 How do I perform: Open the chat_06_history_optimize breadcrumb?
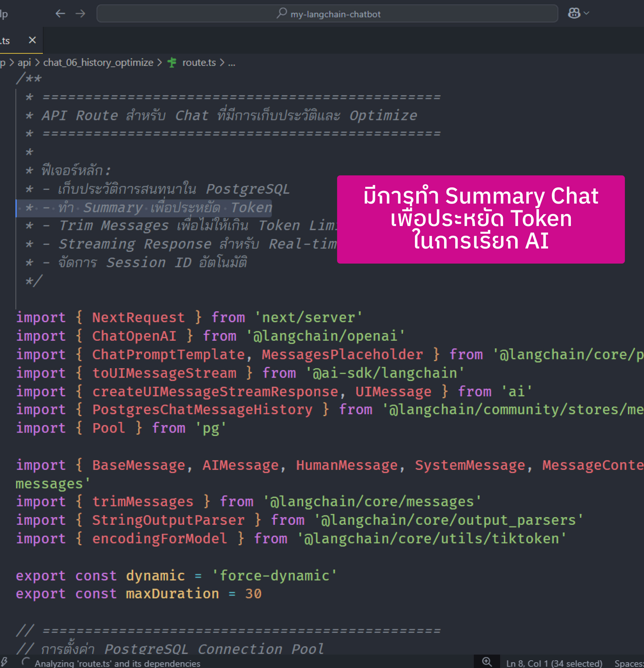[98, 62]
